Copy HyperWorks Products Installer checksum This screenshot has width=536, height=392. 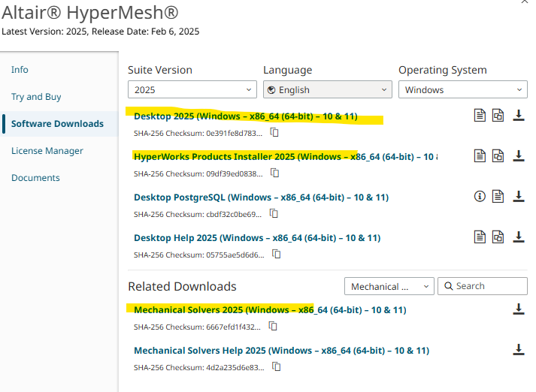(x=275, y=173)
